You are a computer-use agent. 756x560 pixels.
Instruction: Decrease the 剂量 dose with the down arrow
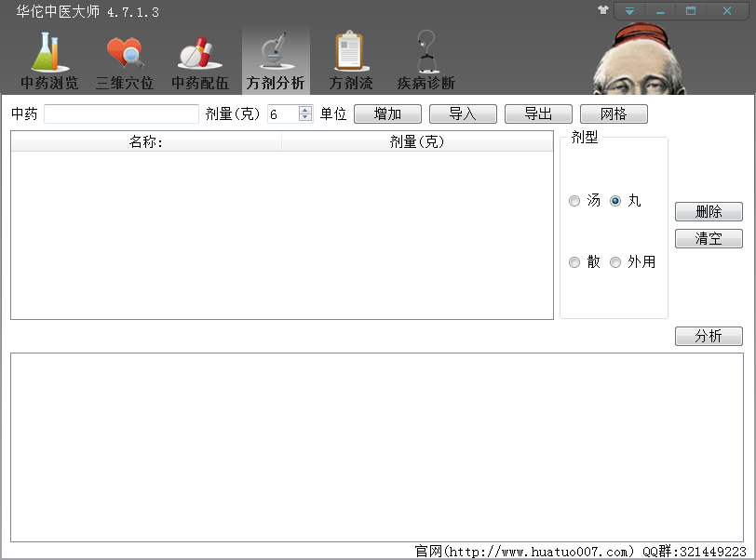click(305, 117)
